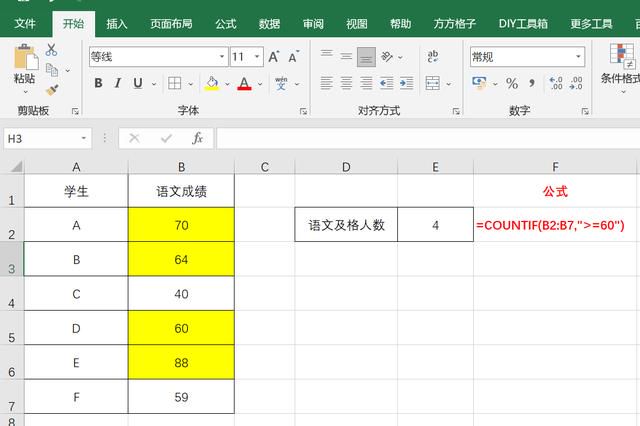
Task: Toggle Bold formatting
Action: (x=98, y=83)
